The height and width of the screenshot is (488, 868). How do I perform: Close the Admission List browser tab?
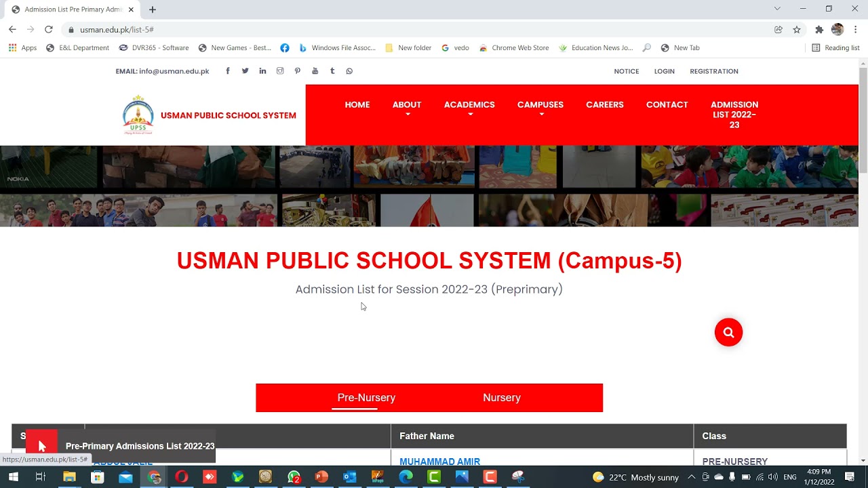pyautogui.click(x=131, y=9)
